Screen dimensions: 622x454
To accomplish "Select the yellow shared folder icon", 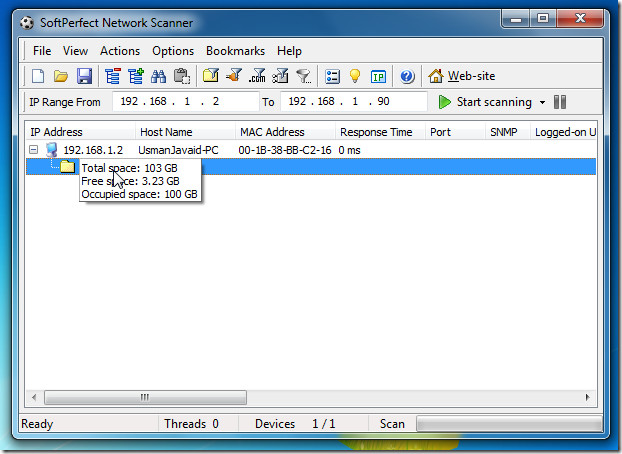I will click(x=67, y=167).
